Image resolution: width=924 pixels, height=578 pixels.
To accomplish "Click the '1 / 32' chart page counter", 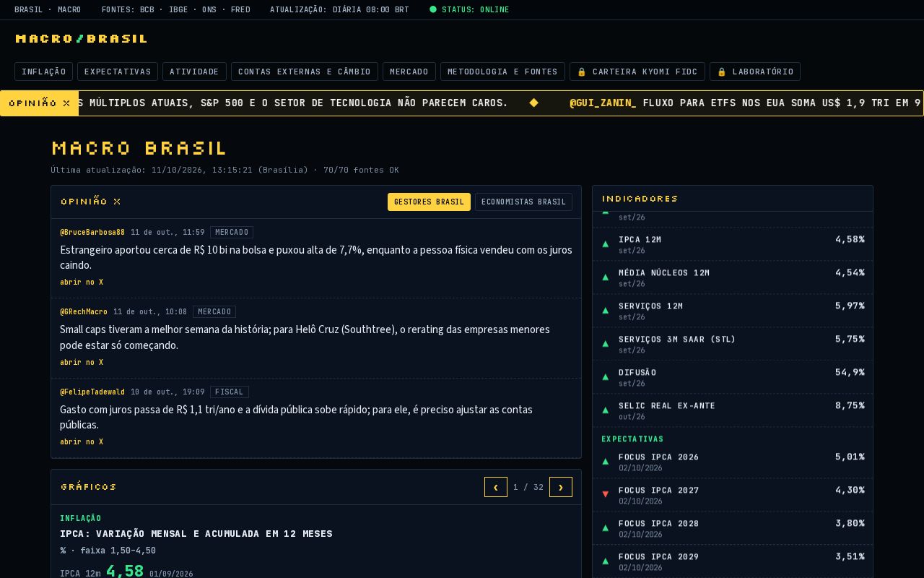I will (x=528, y=487).
